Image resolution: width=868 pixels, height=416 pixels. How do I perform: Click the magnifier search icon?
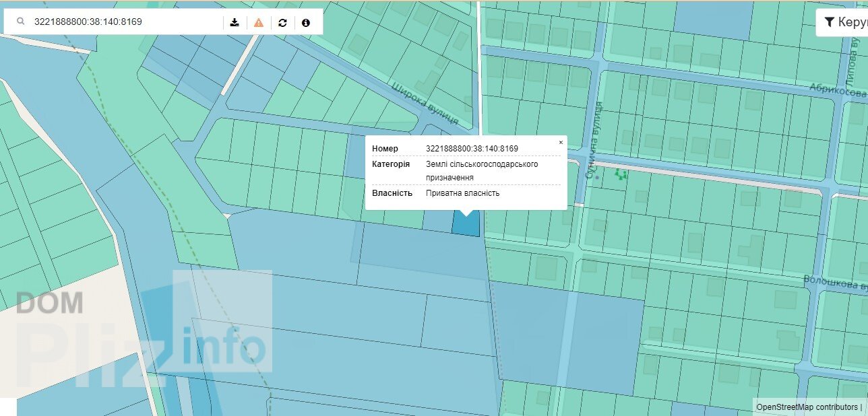(x=21, y=22)
